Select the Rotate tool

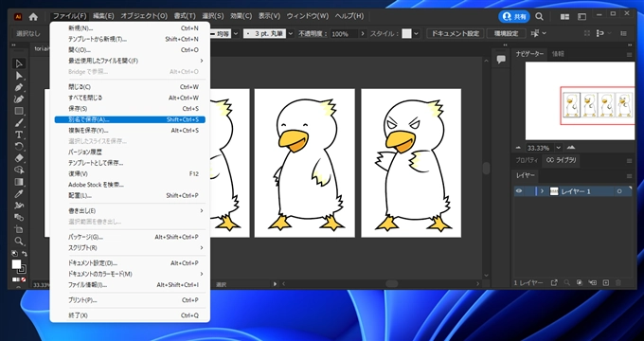(19, 146)
